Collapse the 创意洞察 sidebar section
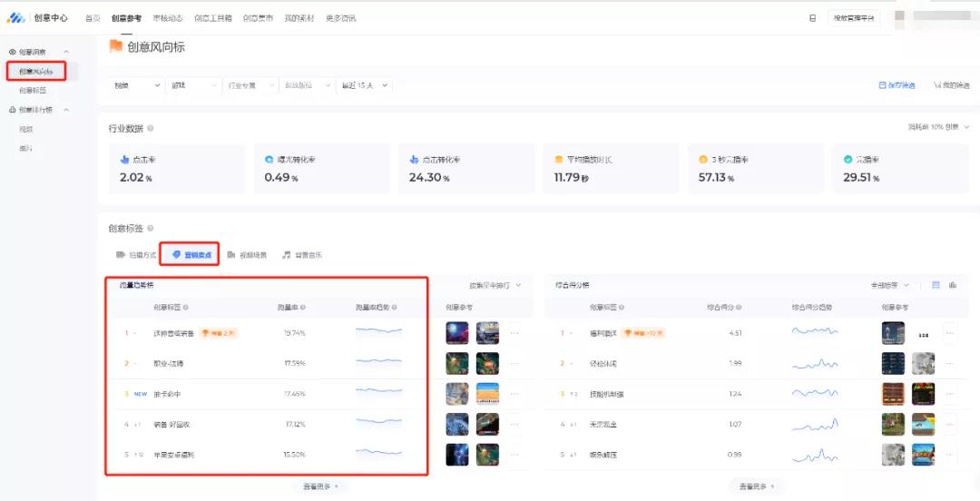This screenshot has height=501, width=980. (66, 53)
